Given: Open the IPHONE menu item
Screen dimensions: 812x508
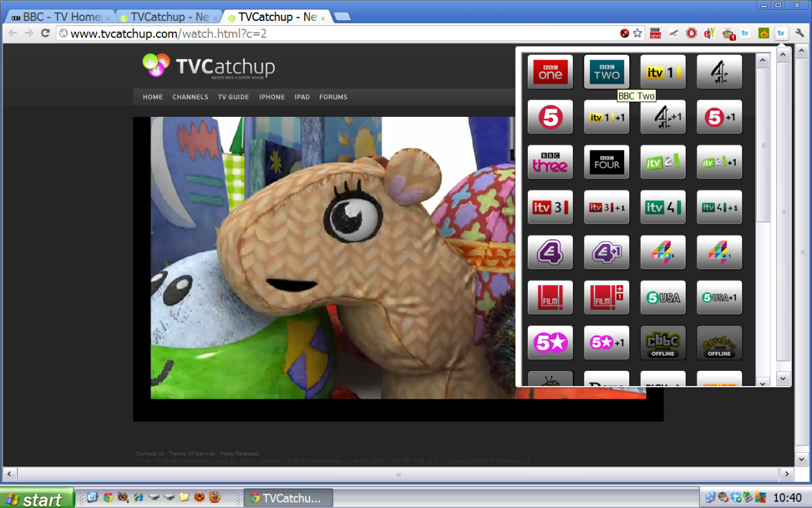Looking at the screenshot, I should pyautogui.click(x=272, y=97).
